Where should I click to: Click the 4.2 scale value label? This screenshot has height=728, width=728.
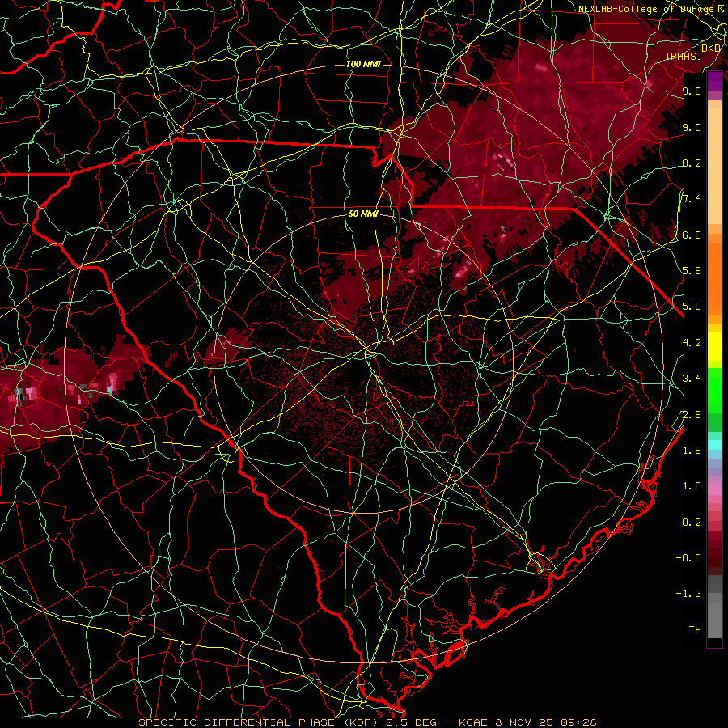pyautogui.click(x=692, y=343)
